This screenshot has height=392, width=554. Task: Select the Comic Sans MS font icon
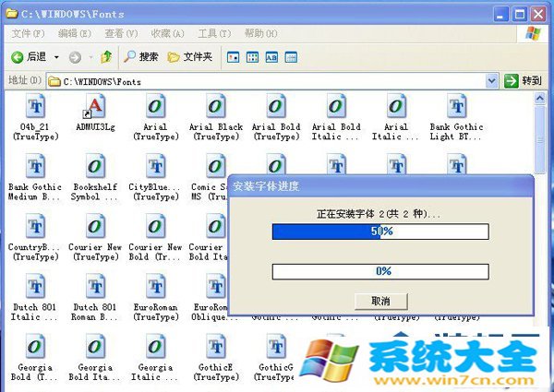click(x=215, y=166)
